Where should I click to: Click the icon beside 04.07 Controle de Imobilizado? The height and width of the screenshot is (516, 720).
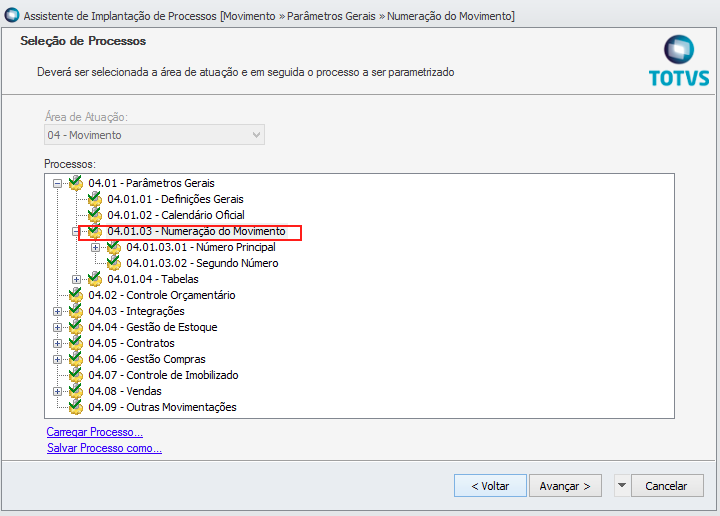tap(76, 375)
